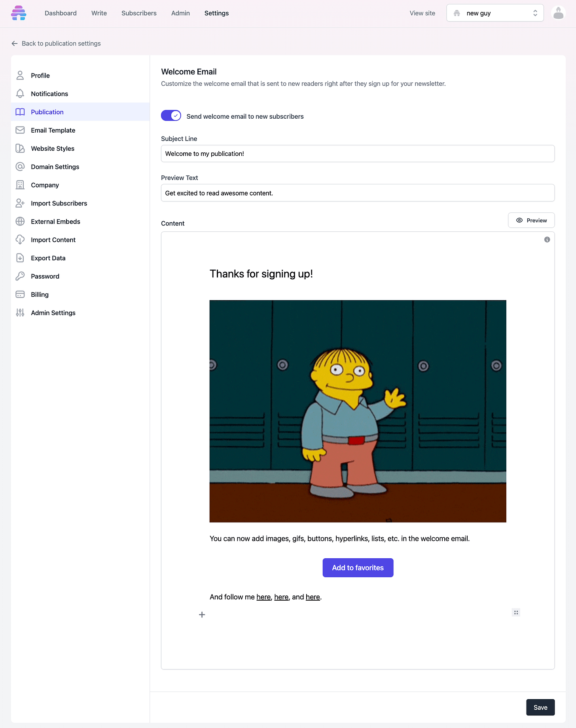The height and width of the screenshot is (728, 576).
Task: Click the last 'here' hyperlink
Action: pos(313,597)
